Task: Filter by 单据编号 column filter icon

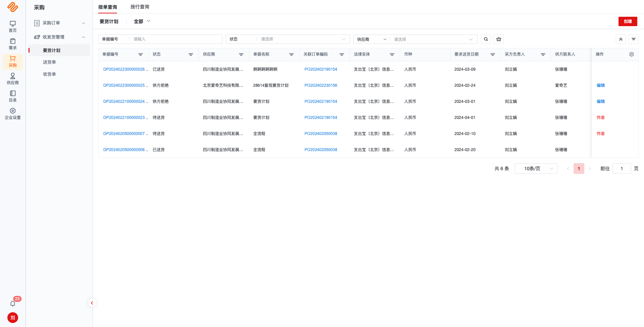Action: click(141, 55)
